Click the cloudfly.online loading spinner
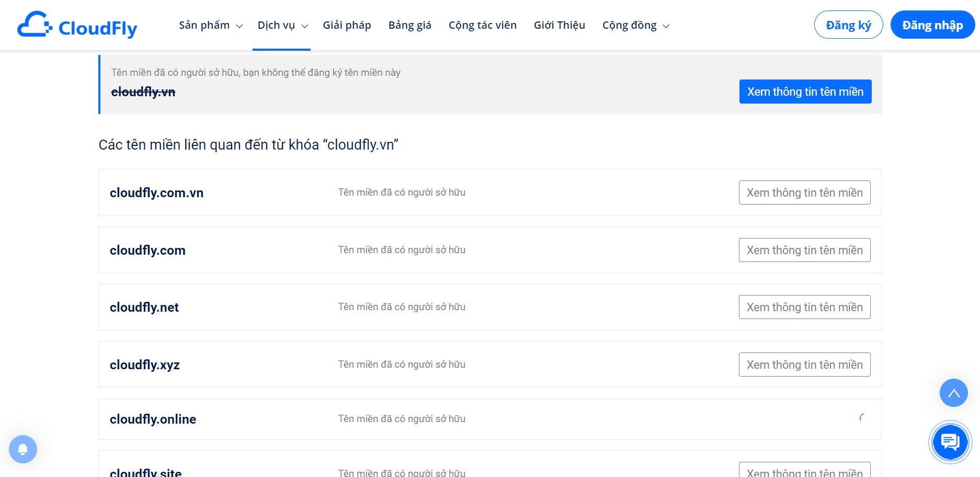Image resolution: width=980 pixels, height=477 pixels. [x=862, y=417]
